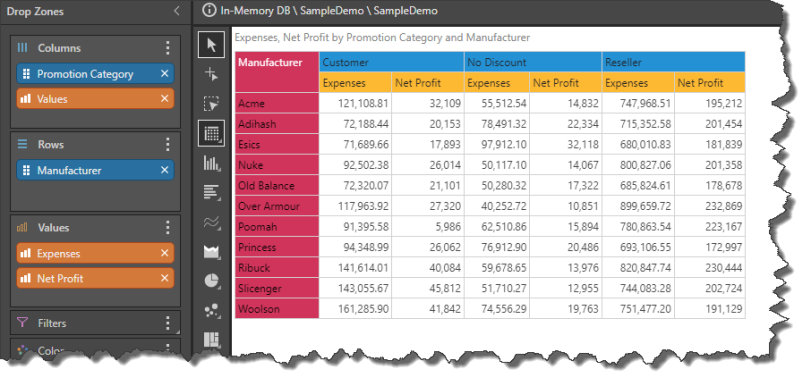
Task: Remove Values chip from Columns zone
Action: click(x=164, y=99)
